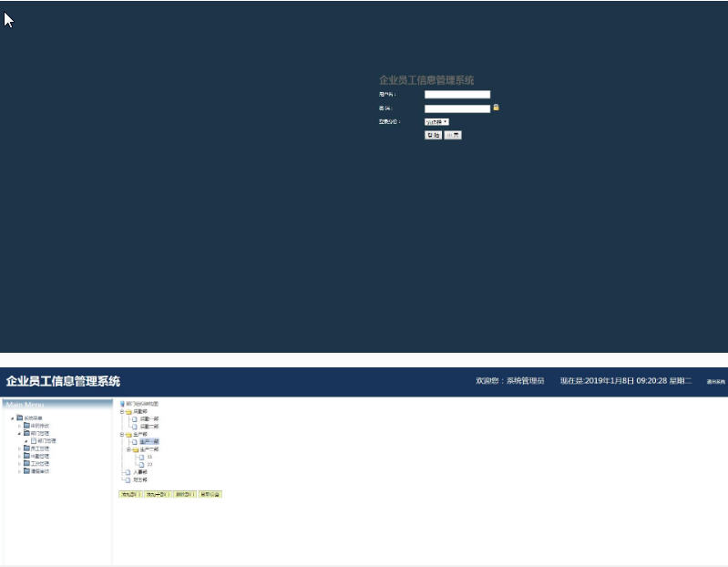Viewport: 728px width, 567px height.
Task: Click the 2019年1月8日 date and time text
Action: click(x=626, y=381)
